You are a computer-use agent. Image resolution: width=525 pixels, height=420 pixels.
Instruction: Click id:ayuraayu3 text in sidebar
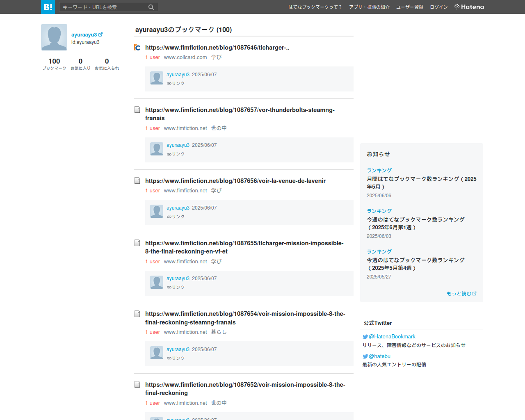[x=85, y=42]
